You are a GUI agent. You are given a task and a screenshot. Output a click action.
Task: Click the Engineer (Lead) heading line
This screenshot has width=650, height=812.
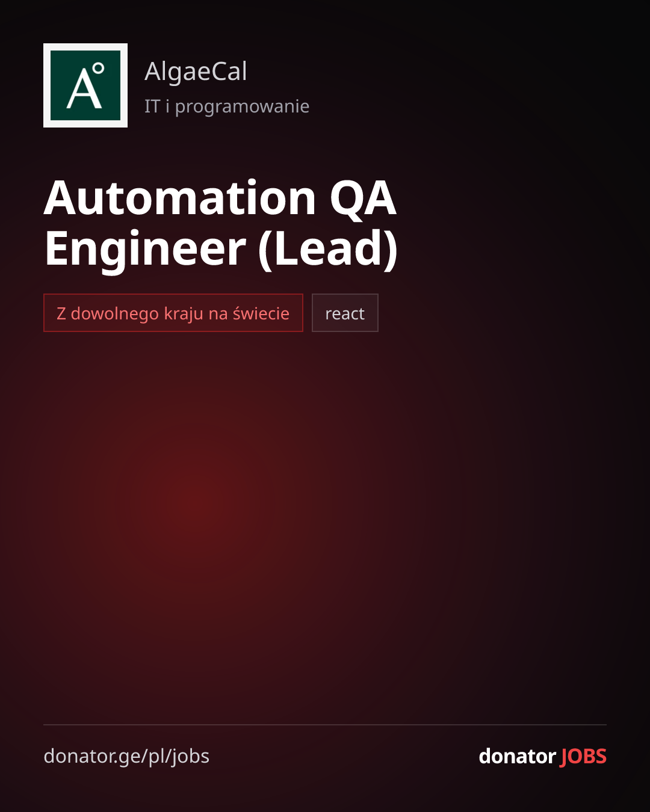221,248
